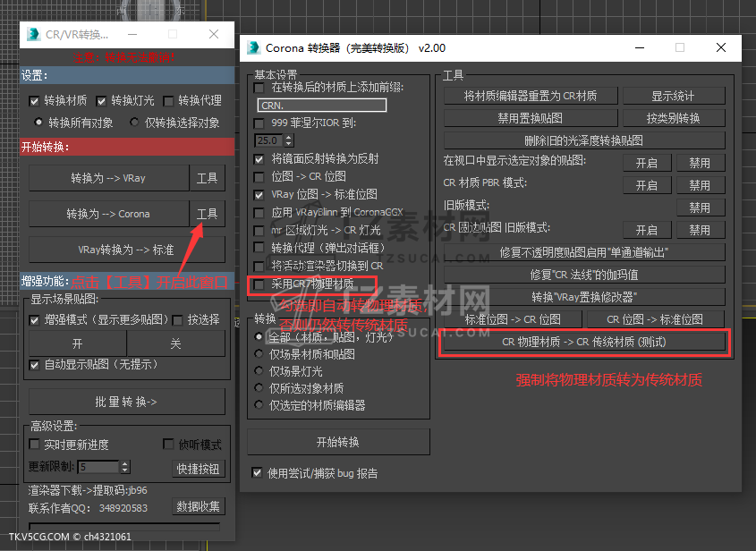Click the 快捷按钮 button
Image resolution: width=756 pixels, height=551 pixels.
point(198,469)
